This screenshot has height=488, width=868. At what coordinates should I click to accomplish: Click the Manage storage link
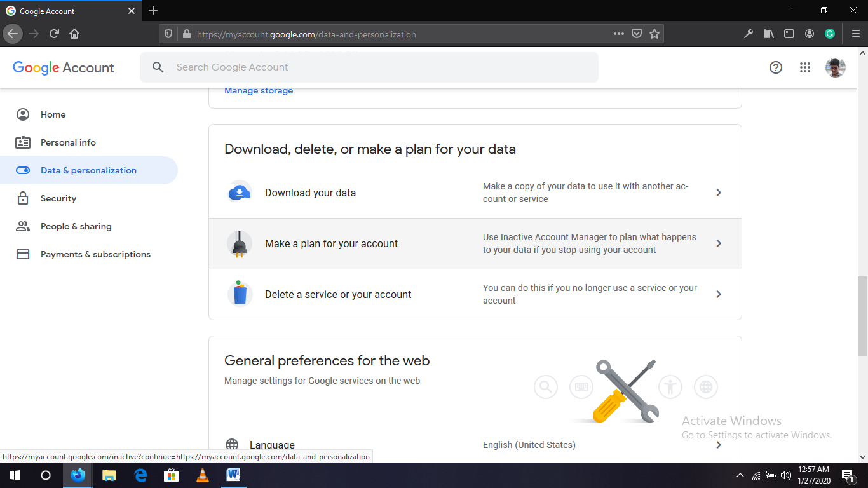pos(259,91)
